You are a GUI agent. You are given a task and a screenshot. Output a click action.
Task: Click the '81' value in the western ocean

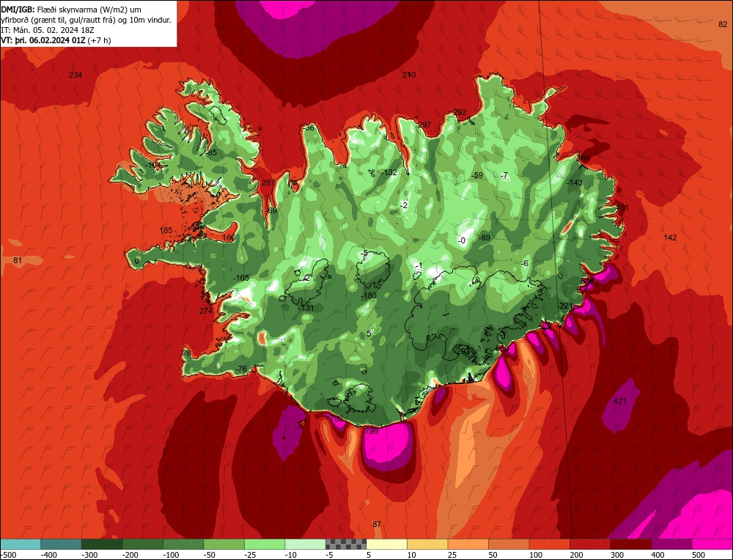pos(18,260)
